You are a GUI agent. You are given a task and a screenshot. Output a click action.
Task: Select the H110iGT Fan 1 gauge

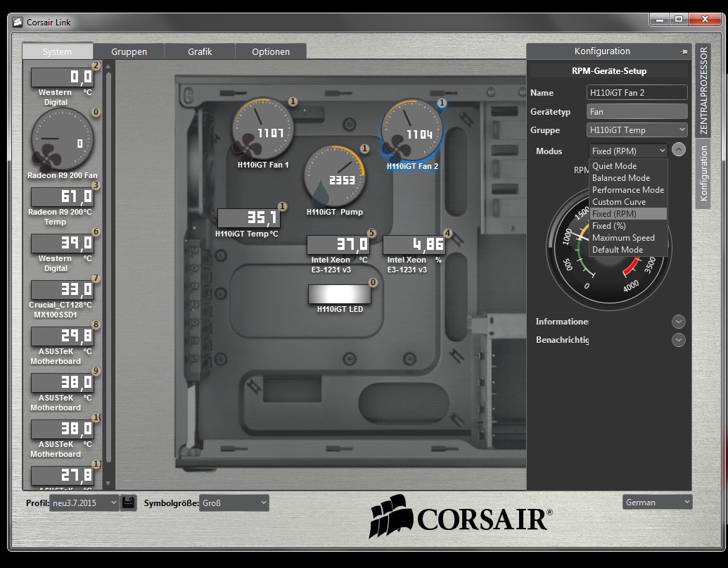coord(263,129)
